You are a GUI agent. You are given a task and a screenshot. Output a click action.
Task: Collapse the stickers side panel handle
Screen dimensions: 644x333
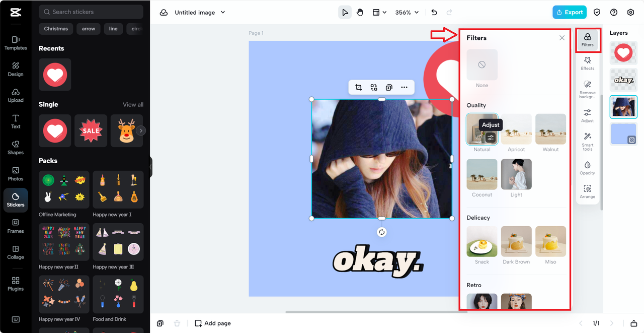point(151,167)
